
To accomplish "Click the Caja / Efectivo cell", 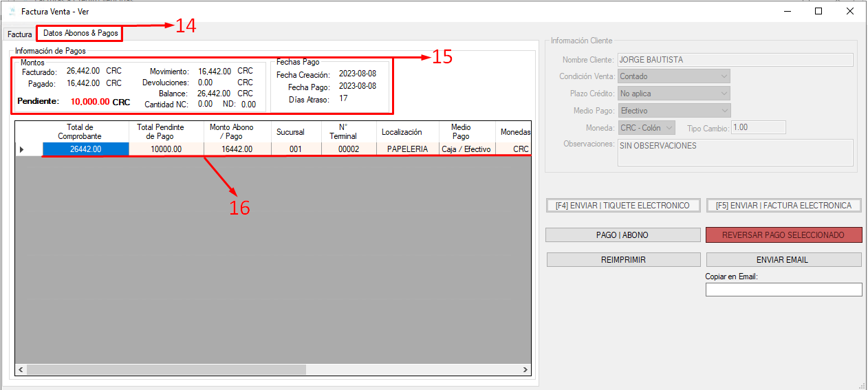I will click(x=466, y=149).
